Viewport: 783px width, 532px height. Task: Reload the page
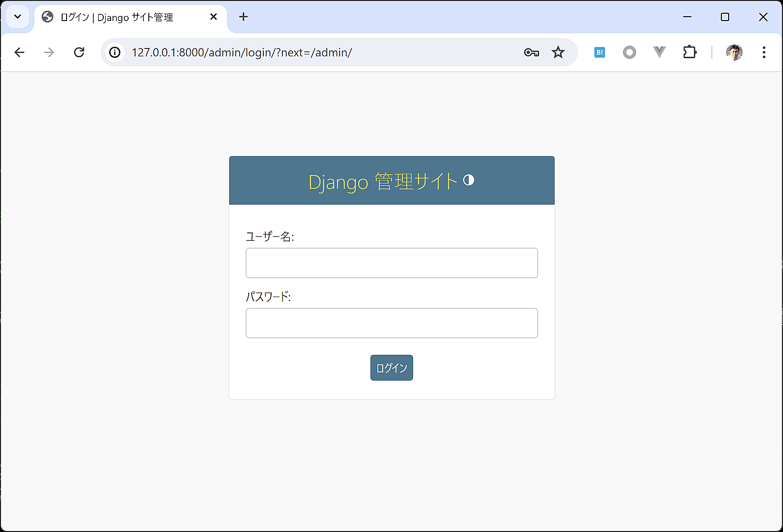click(x=79, y=52)
